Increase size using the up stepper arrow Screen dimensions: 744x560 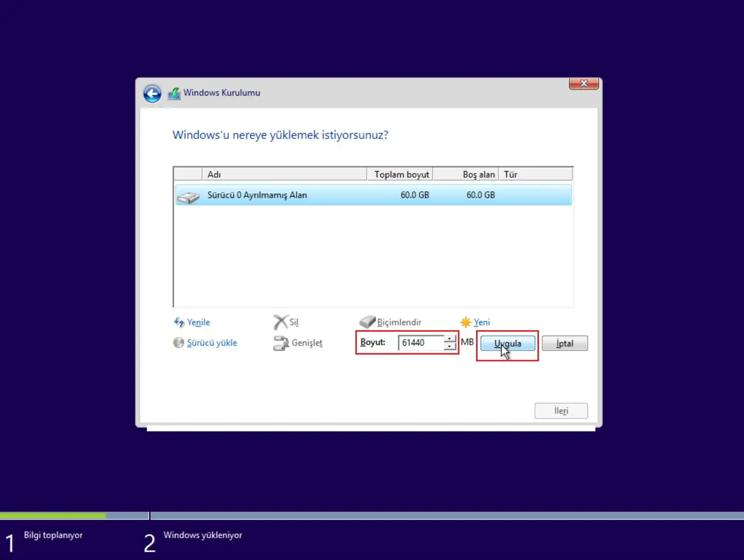pyautogui.click(x=449, y=339)
